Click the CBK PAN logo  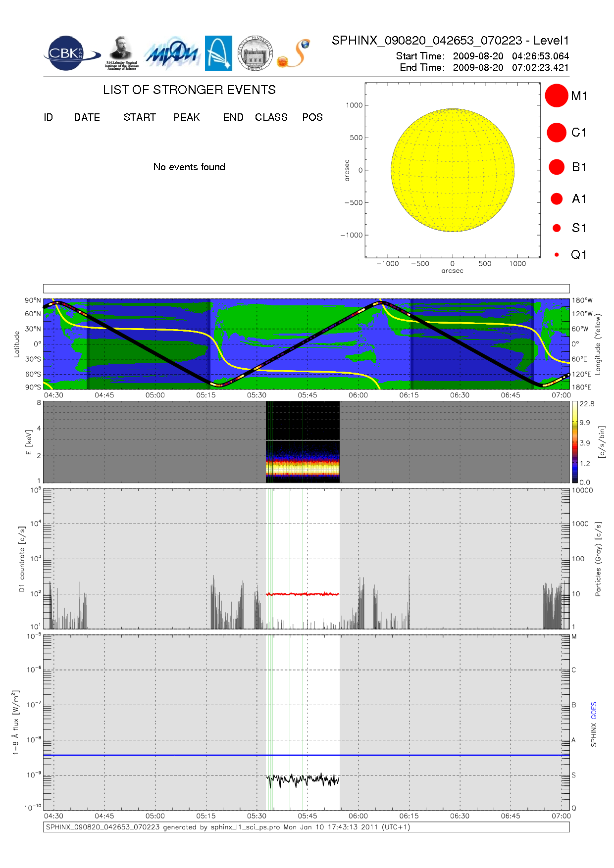coord(69,53)
